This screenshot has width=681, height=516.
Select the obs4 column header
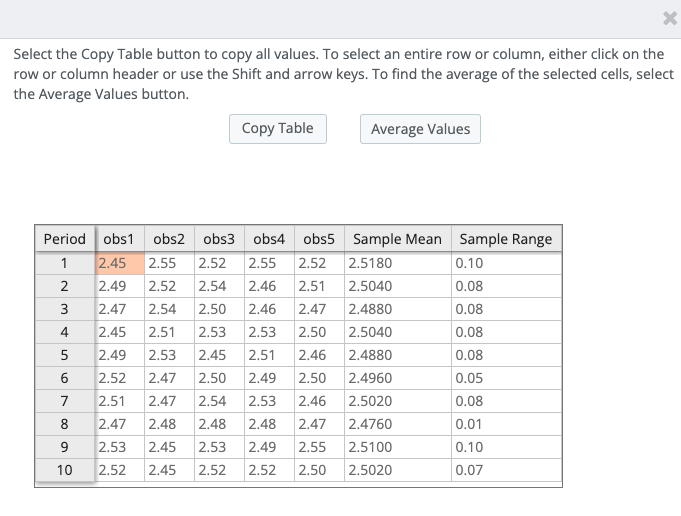(269, 238)
